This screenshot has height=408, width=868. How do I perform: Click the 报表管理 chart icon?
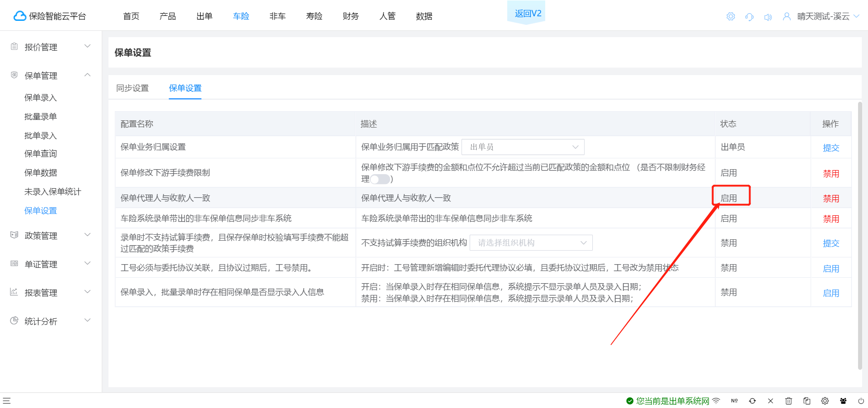pyautogui.click(x=14, y=292)
